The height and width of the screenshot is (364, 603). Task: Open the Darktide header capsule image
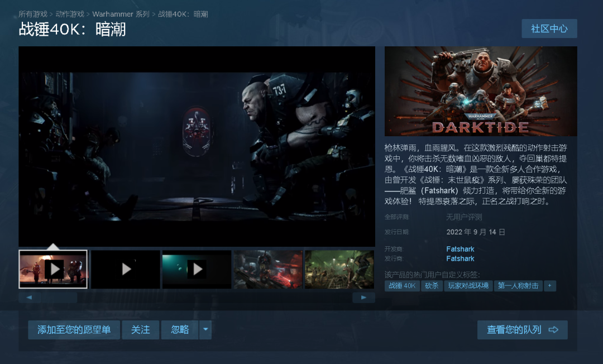tap(481, 91)
